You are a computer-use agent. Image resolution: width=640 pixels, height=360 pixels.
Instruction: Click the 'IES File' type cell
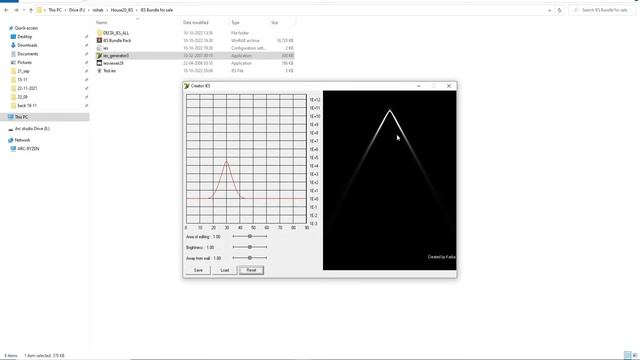[x=237, y=71]
